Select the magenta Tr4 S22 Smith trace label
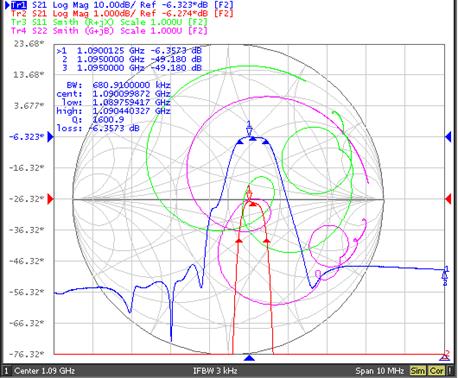The height and width of the screenshot is (378, 458). tap(109, 31)
